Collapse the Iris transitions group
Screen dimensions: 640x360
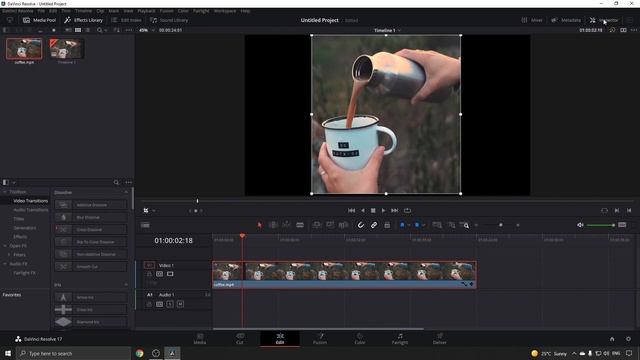click(126, 284)
